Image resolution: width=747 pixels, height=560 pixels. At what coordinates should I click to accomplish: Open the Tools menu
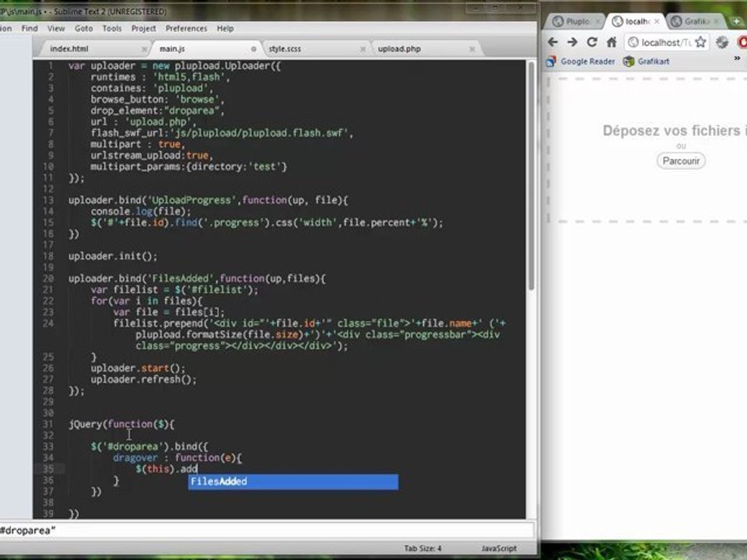tap(112, 29)
